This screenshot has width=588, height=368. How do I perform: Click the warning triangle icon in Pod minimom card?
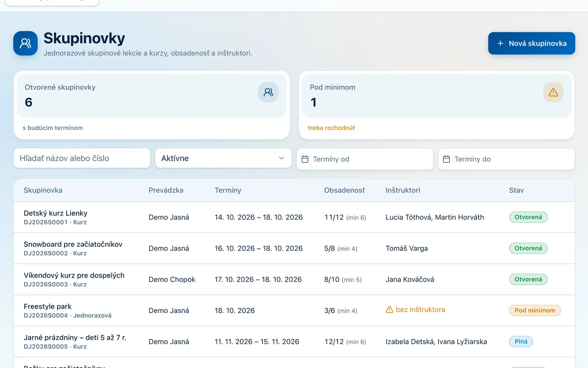click(553, 92)
